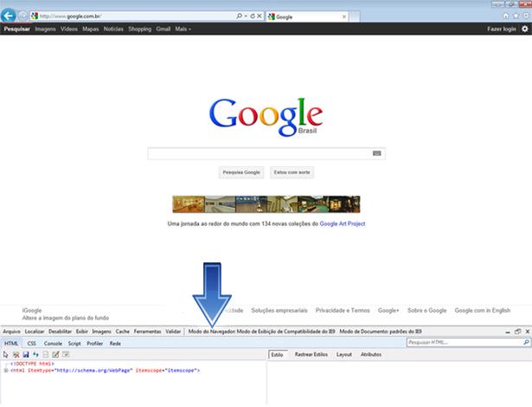Click the address bar URL field

[136, 16]
